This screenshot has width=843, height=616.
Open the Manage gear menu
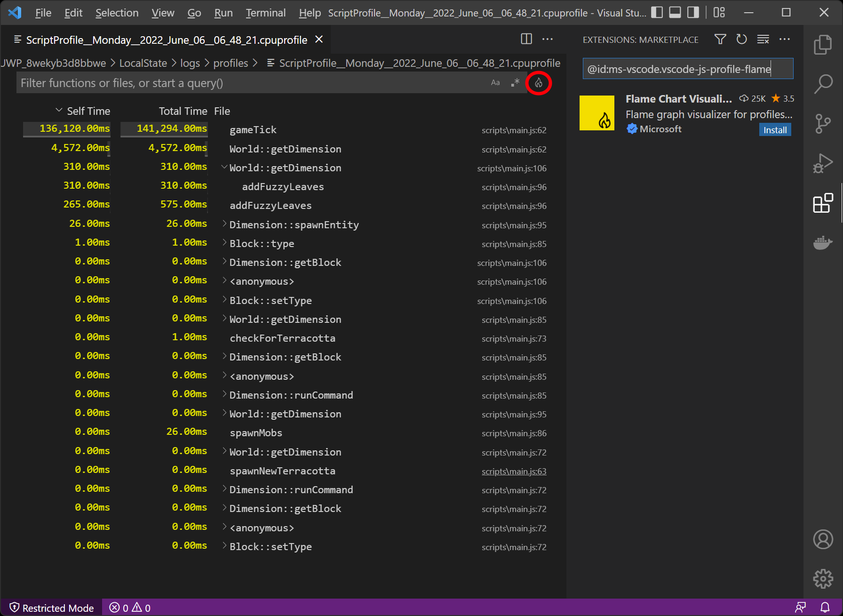823,579
